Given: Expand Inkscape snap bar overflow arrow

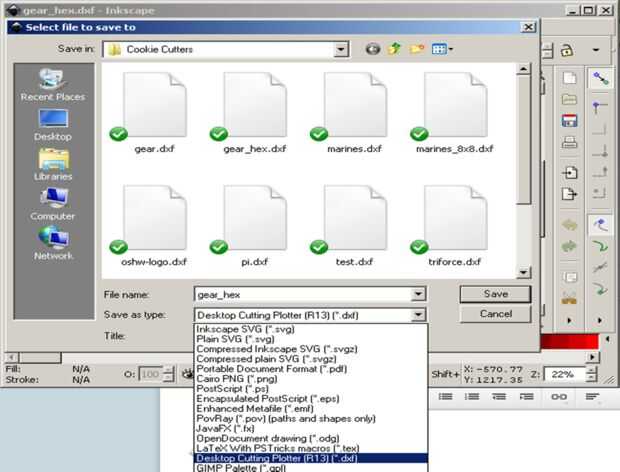Looking at the screenshot, I should tap(600, 320).
